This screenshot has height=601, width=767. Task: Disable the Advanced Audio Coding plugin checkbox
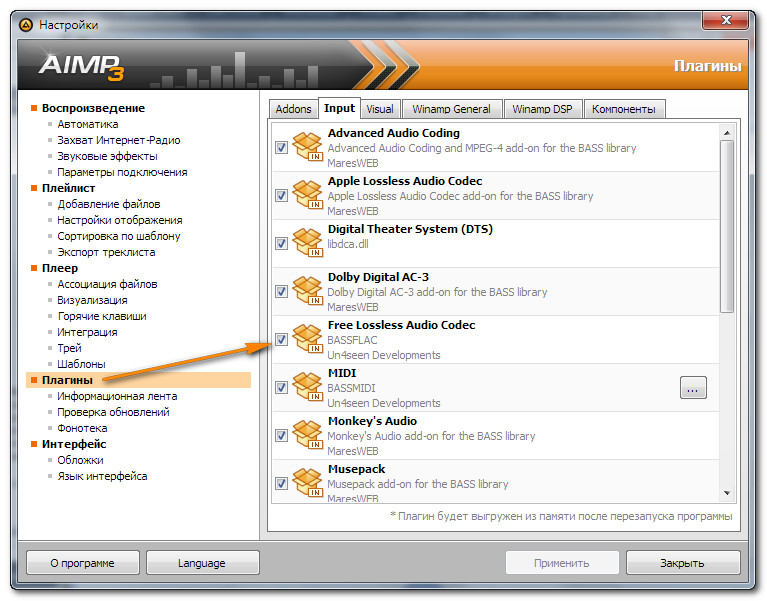pos(281,147)
